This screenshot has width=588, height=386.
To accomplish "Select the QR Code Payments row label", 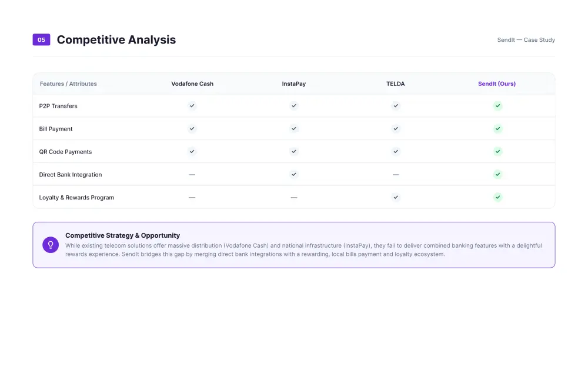I will pyautogui.click(x=65, y=152).
